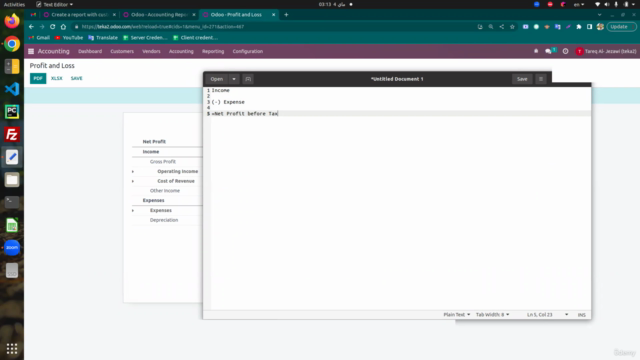Open the Customers menu

122,51
